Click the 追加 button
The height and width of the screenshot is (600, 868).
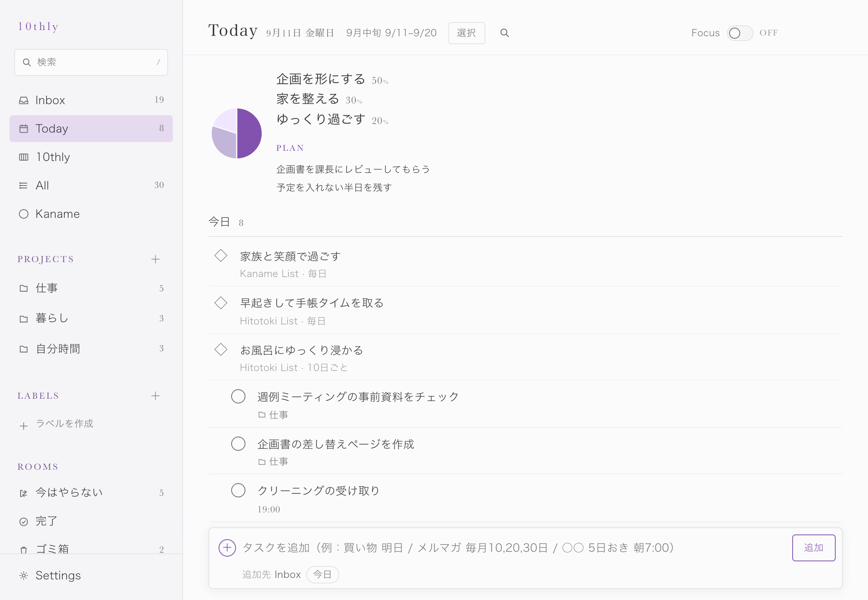tap(814, 548)
